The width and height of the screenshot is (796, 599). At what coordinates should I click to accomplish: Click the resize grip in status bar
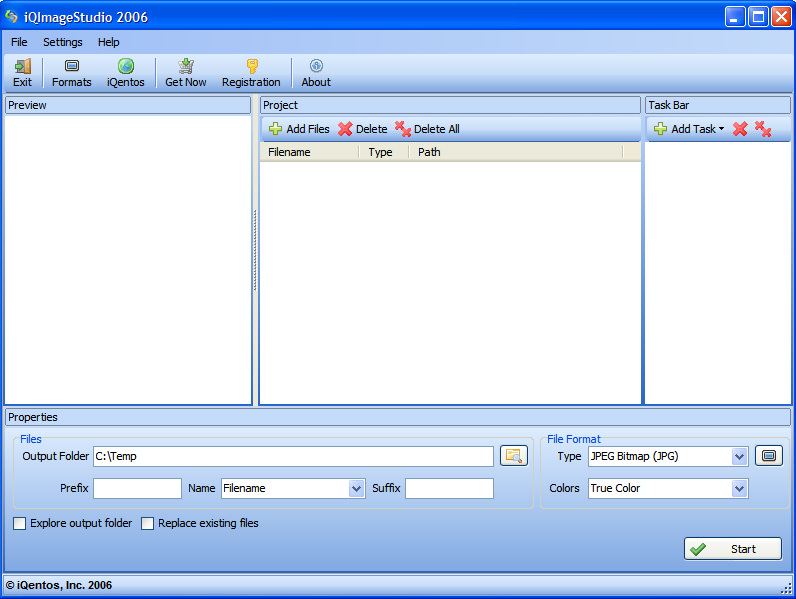click(x=786, y=589)
